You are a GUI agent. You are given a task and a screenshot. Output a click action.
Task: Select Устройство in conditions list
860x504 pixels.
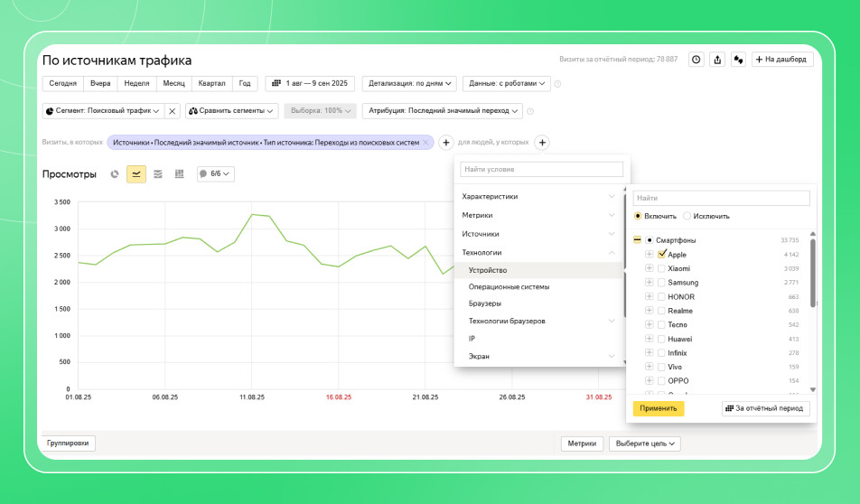pos(538,270)
